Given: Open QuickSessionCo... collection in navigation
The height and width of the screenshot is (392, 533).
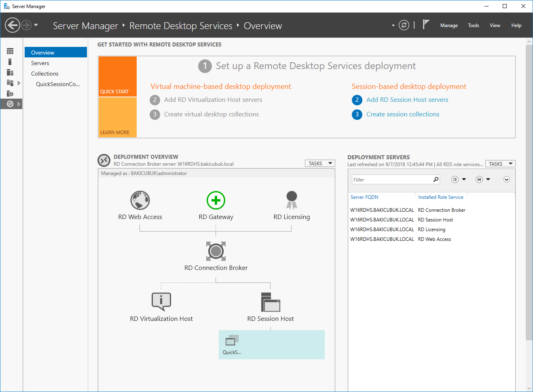Looking at the screenshot, I should pos(58,84).
